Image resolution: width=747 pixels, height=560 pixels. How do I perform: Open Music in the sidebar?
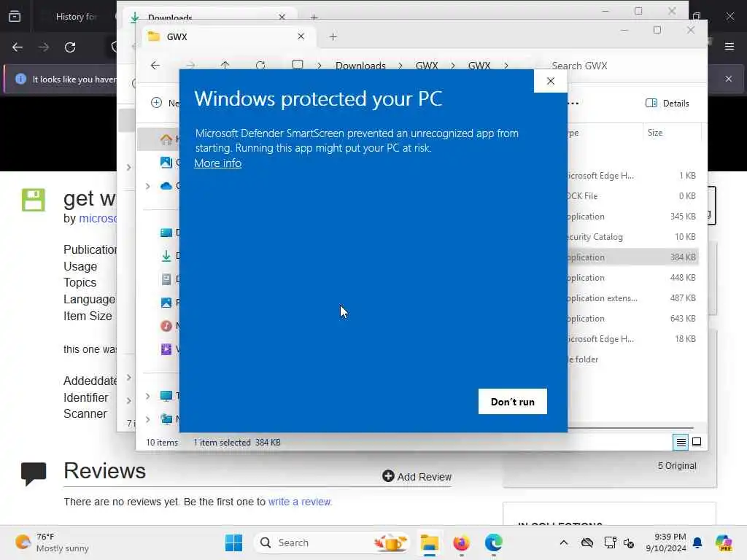coord(166,326)
